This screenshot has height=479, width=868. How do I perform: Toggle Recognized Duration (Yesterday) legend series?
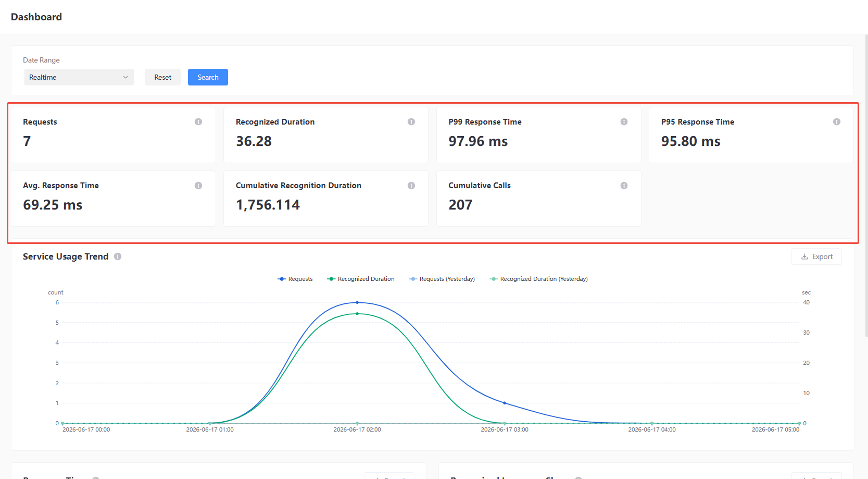[x=539, y=279]
